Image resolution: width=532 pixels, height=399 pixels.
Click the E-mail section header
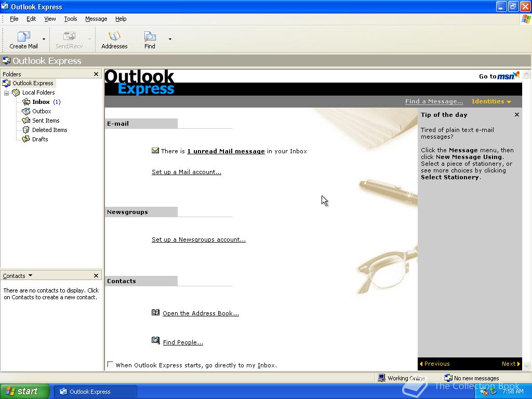[141, 124]
